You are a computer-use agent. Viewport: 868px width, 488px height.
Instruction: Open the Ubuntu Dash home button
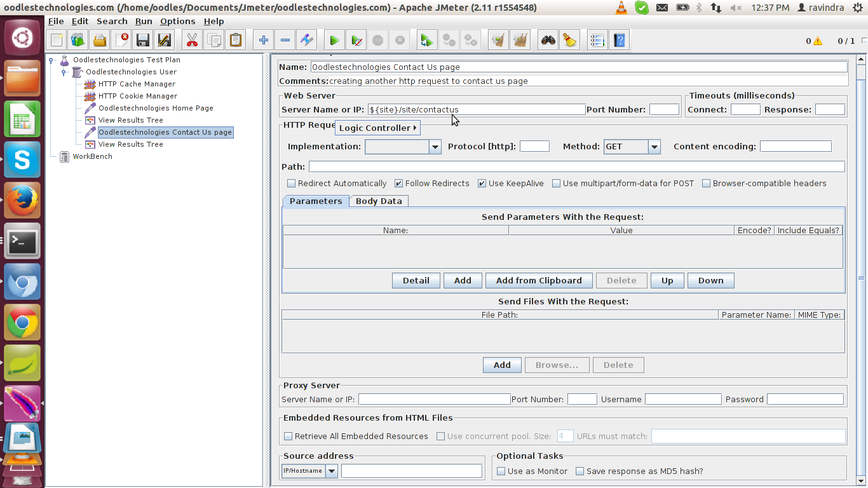(x=22, y=37)
